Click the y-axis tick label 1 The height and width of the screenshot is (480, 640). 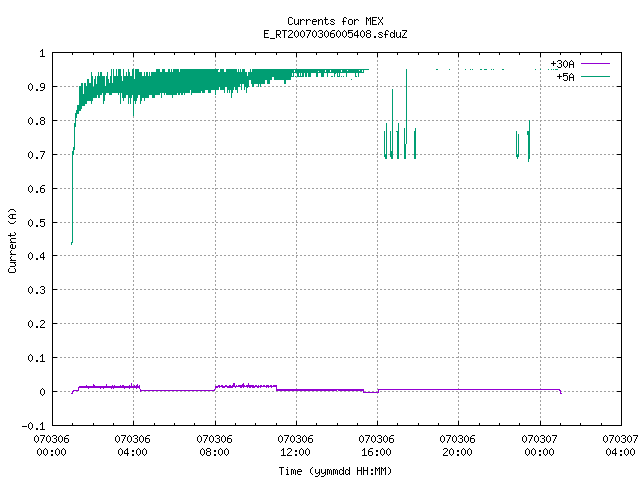pos(42,53)
